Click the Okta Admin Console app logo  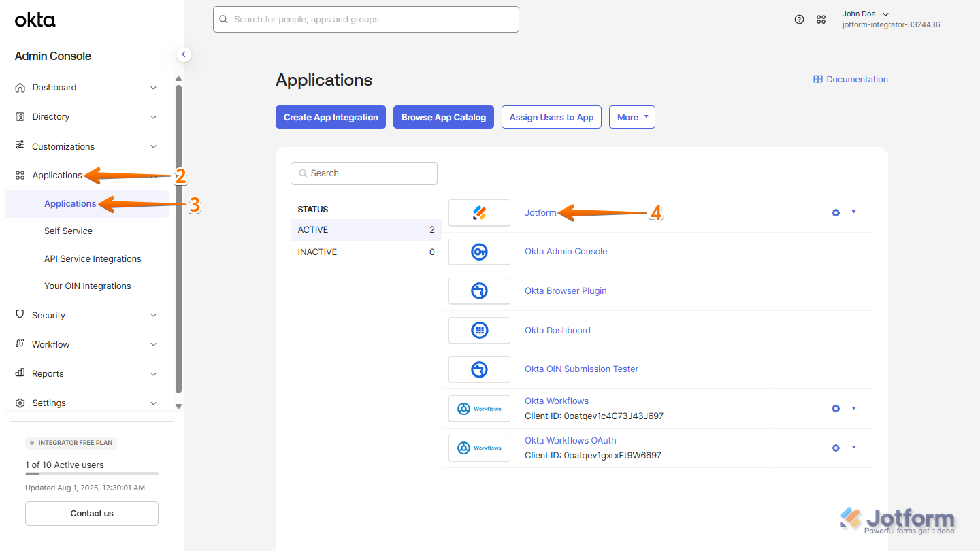479,252
